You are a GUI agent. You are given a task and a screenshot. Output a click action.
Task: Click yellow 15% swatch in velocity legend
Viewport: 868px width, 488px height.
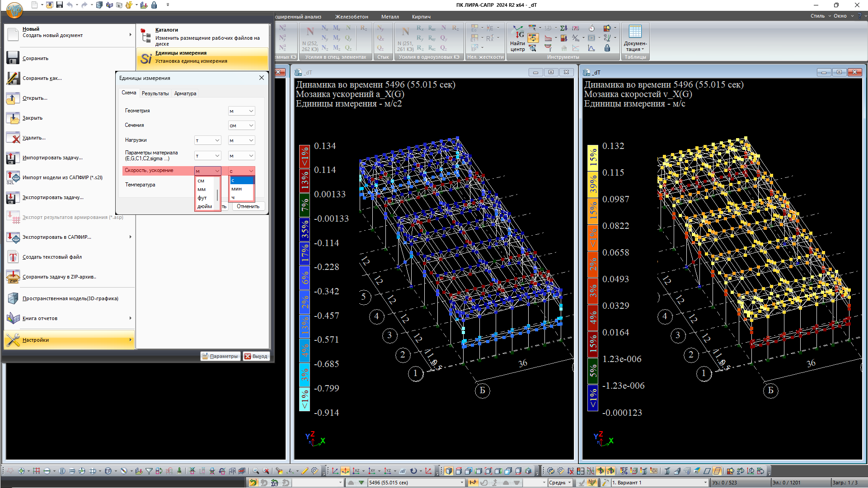[x=592, y=158]
